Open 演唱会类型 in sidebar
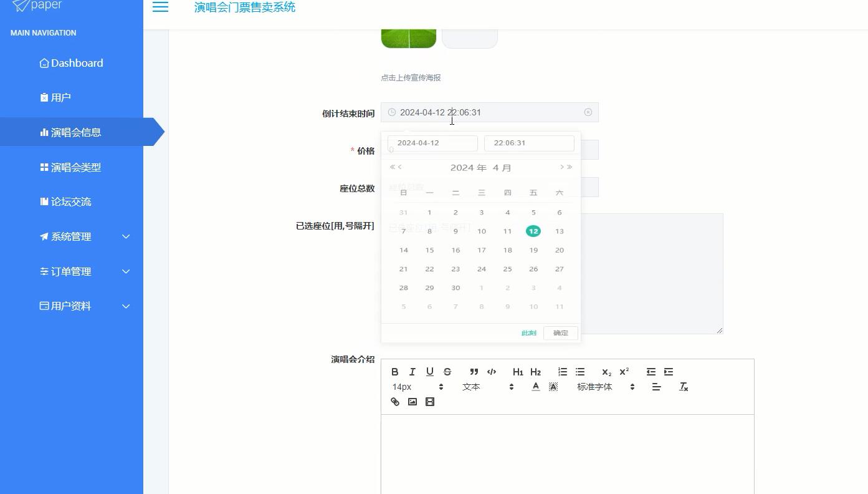The height and width of the screenshot is (494, 868). [x=72, y=167]
